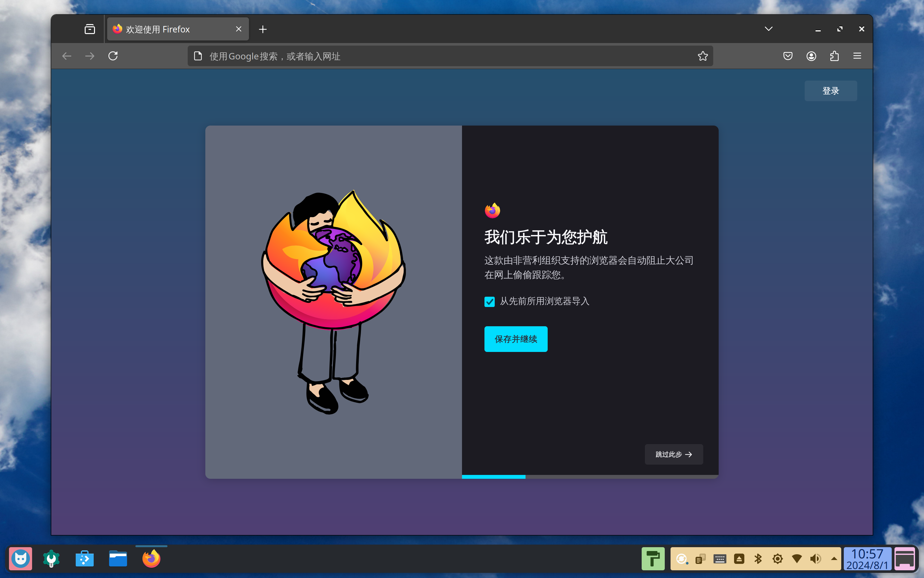Viewport: 924px width, 578px height.
Task: Click the 我们乐于为您护航 heading
Action: [546, 237]
